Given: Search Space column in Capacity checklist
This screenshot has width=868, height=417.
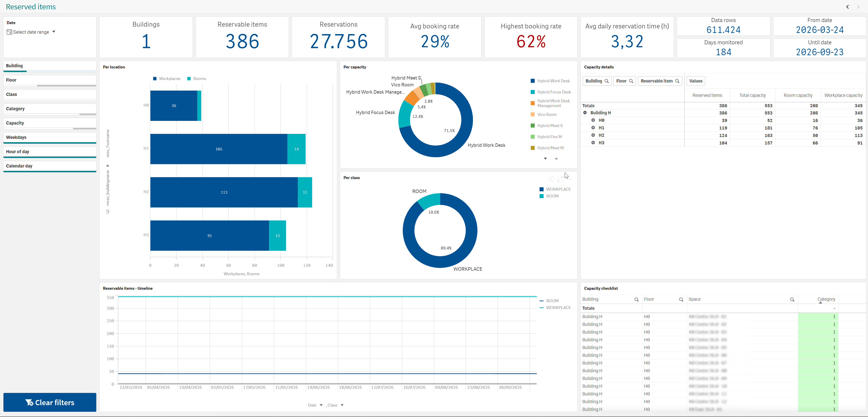Looking at the screenshot, I should pyautogui.click(x=792, y=299).
